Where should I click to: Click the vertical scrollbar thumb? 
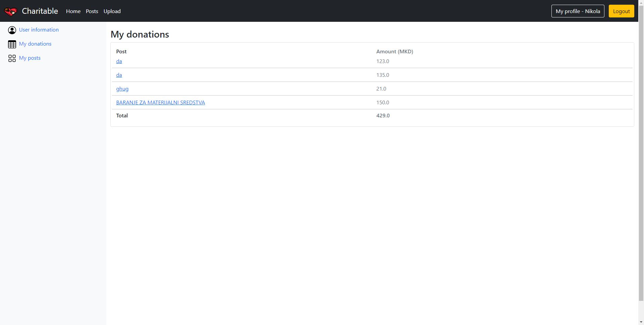coord(641,151)
